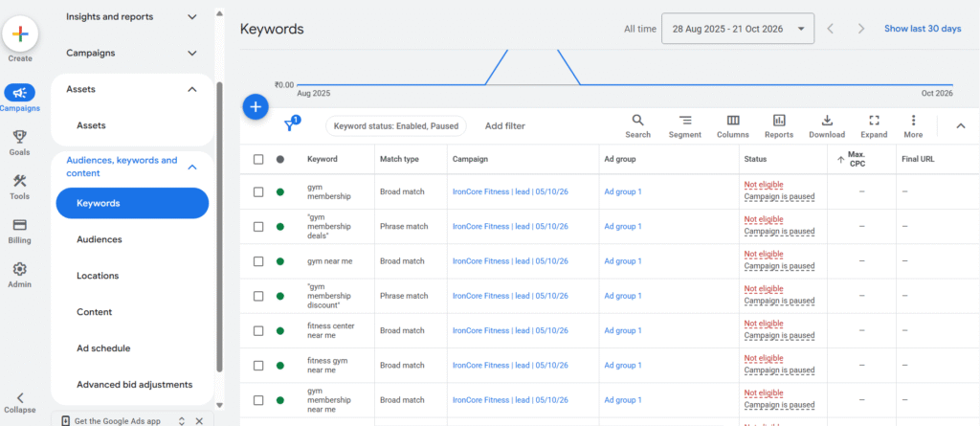Close the Google Ads app banner
Image resolution: width=980 pixels, height=426 pixels.
pos(199,421)
